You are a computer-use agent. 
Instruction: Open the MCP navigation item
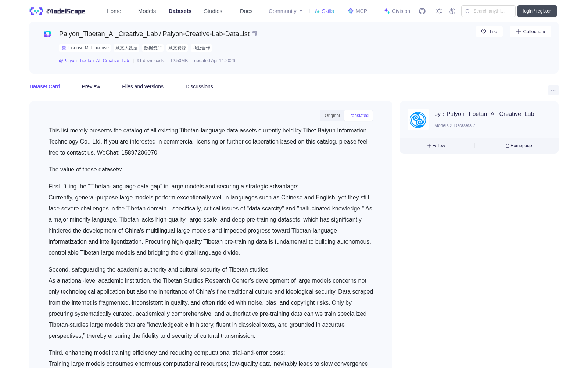(357, 11)
